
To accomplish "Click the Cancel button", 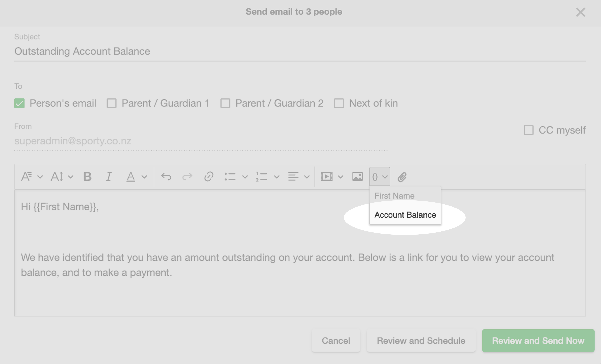I will click(336, 341).
